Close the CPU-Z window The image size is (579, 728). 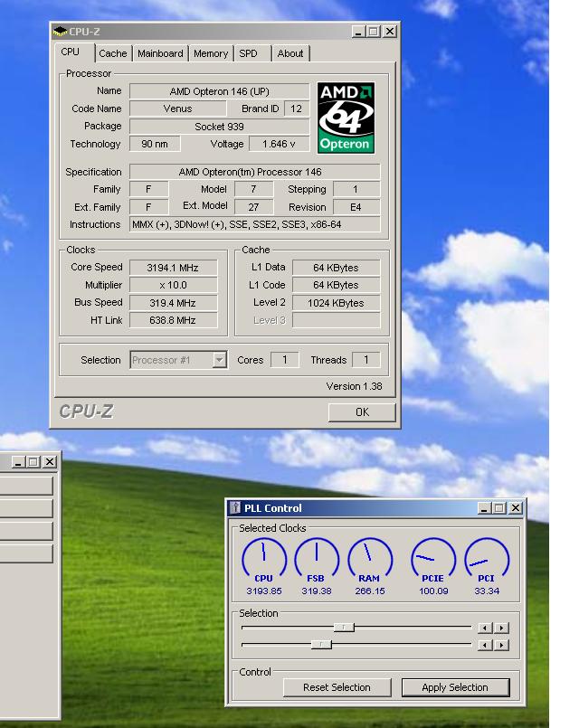pos(390,32)
